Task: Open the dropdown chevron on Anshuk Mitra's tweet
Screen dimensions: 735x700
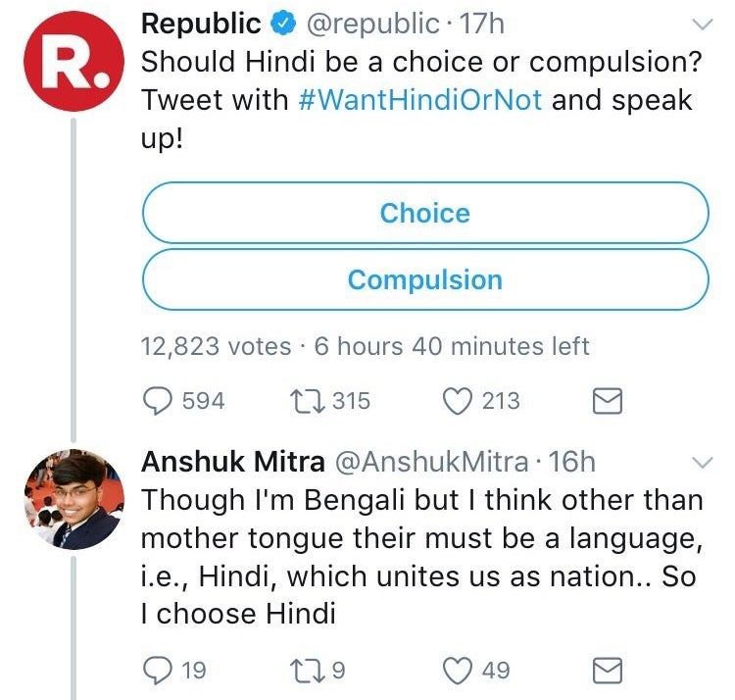Action: 703,463
